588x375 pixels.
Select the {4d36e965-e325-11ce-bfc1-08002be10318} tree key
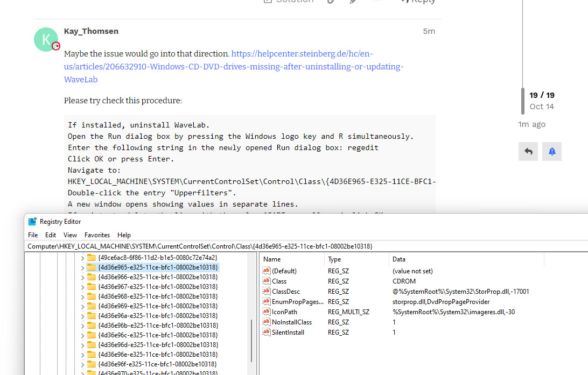coord(158,267)
